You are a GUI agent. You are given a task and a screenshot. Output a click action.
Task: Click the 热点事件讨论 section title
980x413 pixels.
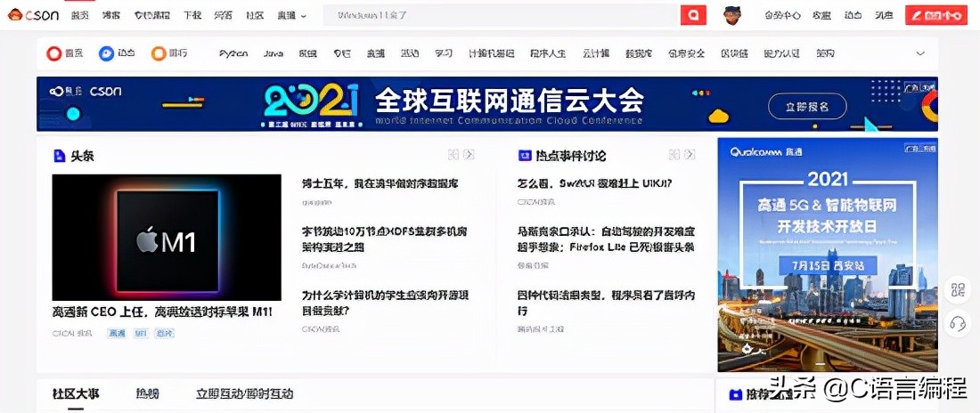pos(570,156)
